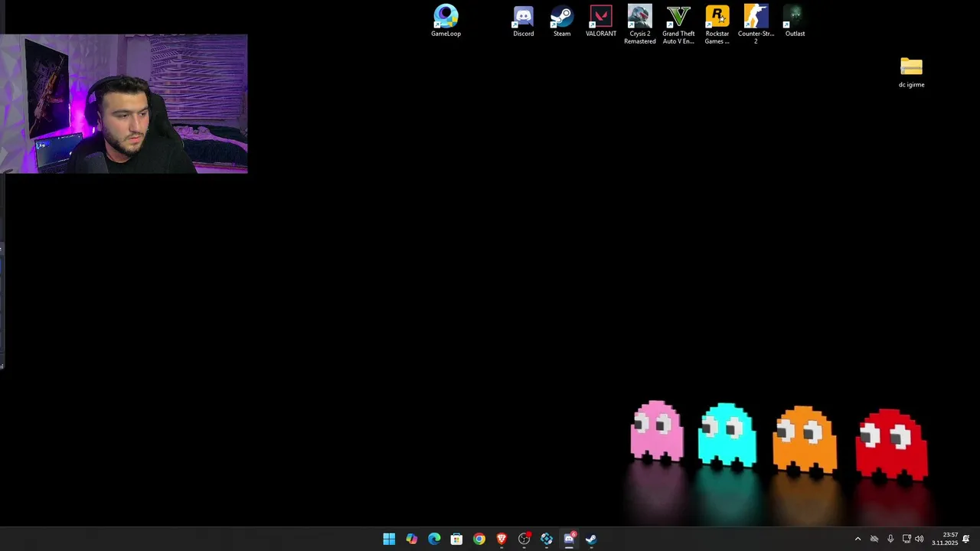Switch to Discord in the taskbar

pyautogui.click(x=569, y=539)
